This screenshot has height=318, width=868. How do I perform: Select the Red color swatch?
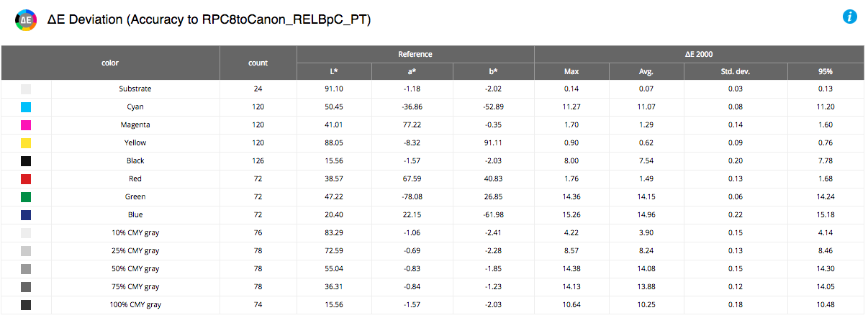click(x=26, y=179)
